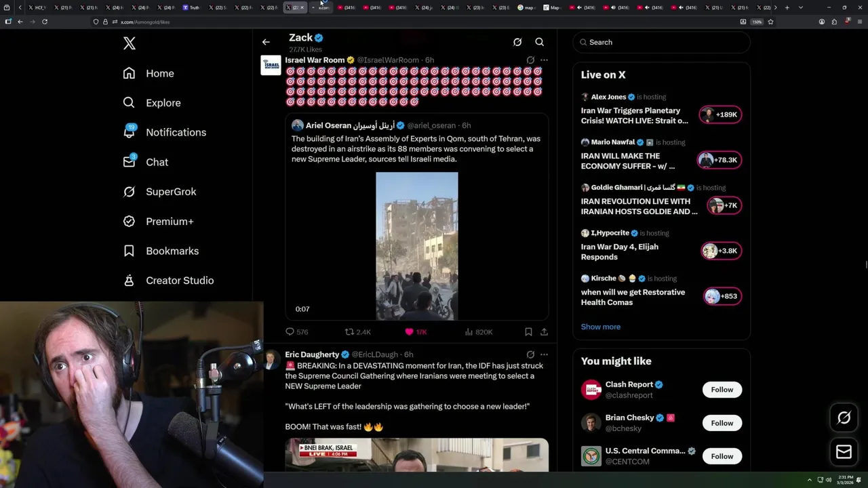Screen dimensions: 868x488
Task: Search Zack's profile with magnifier icon
Action: click(x=540, y=42)
